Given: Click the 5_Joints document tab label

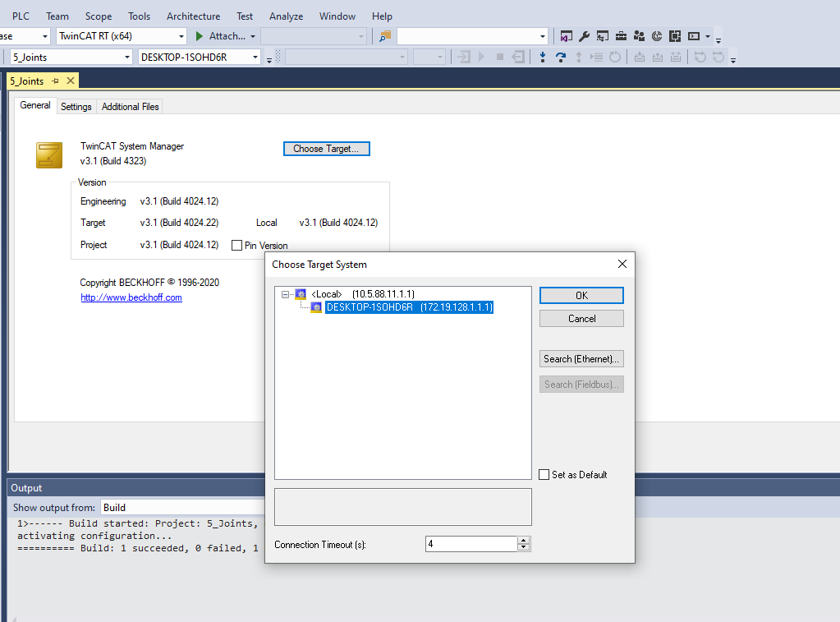Looking at the screenshot, I should click(27, 81).
